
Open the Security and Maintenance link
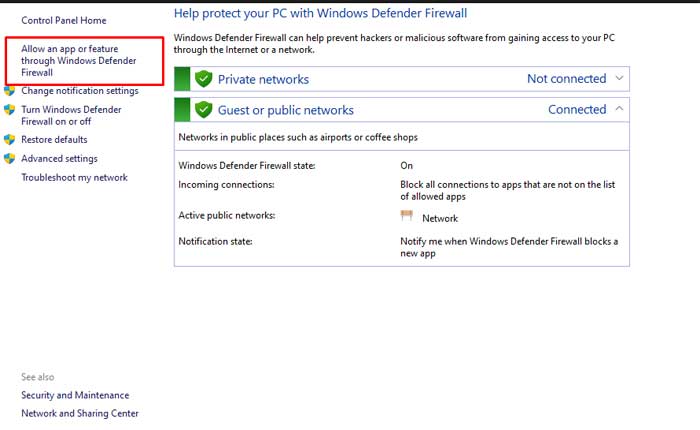coord(75,395)
